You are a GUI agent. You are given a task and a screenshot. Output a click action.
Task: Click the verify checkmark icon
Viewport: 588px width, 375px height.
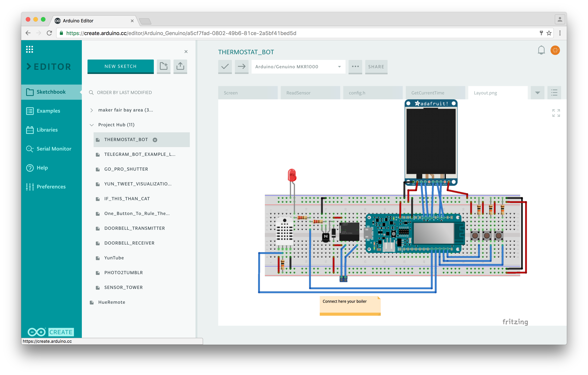pos(224,67)
